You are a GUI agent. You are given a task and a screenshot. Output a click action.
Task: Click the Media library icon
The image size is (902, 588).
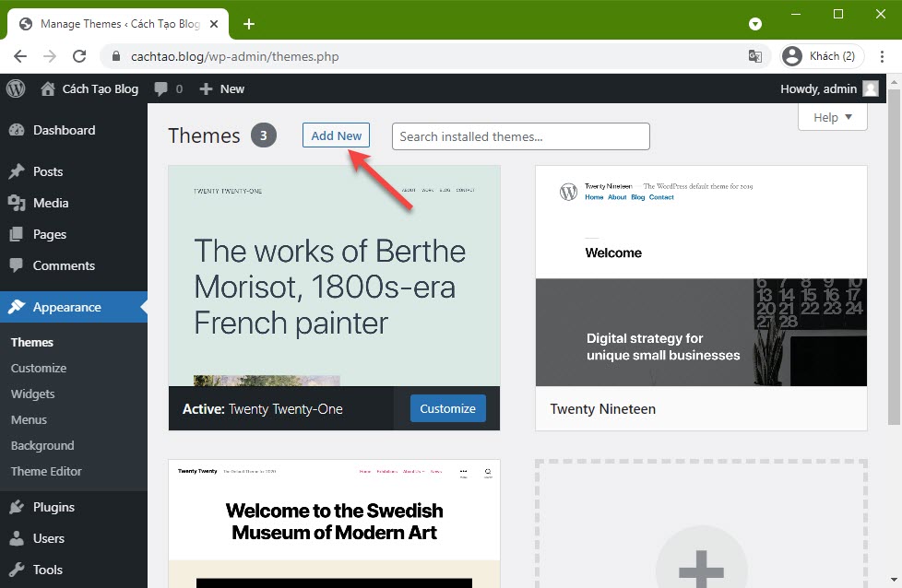[17, 203]
